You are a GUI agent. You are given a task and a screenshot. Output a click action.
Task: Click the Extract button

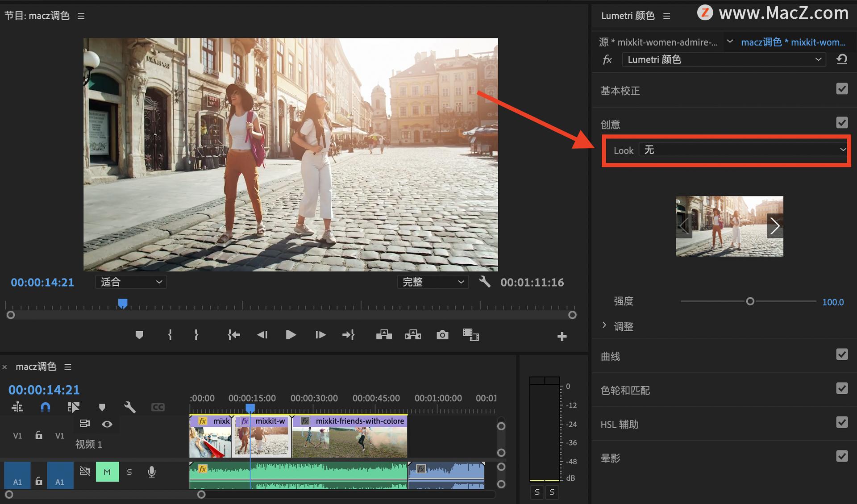(413, 335)
